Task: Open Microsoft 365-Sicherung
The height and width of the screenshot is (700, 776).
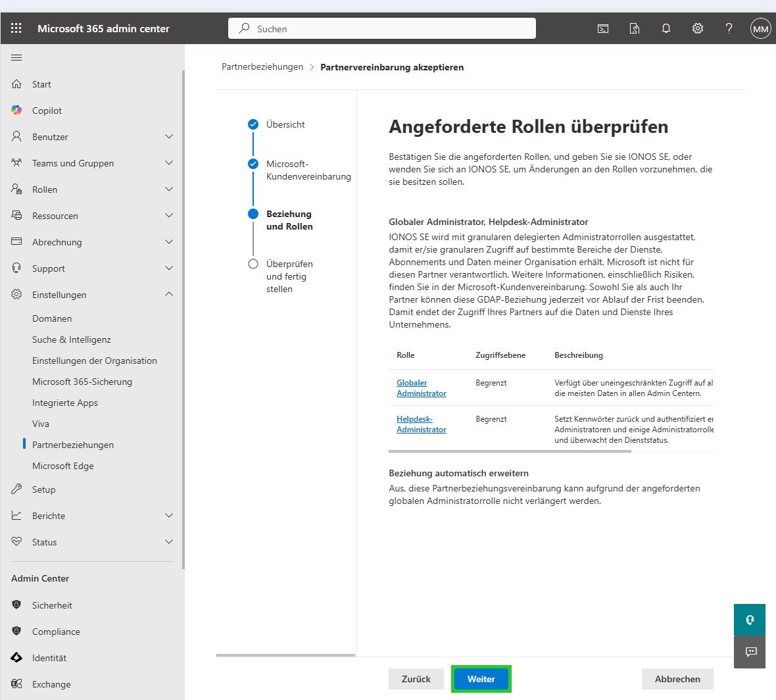Action: tap(82, 382)
